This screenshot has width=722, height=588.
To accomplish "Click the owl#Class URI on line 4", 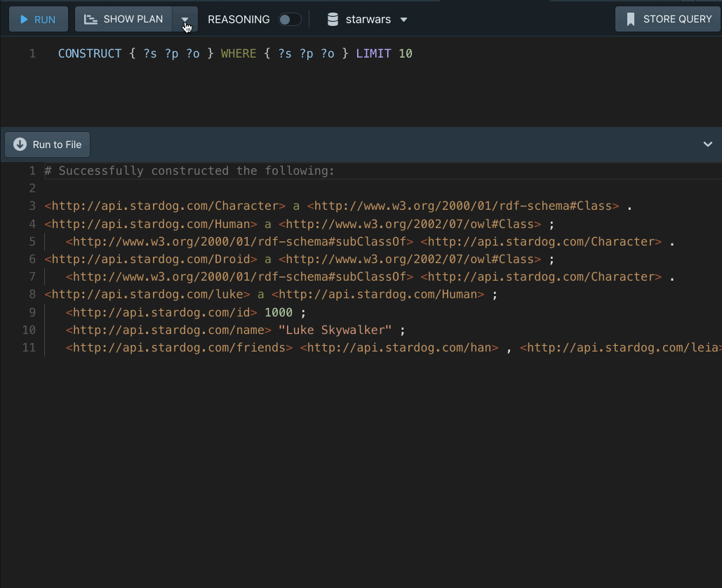I will [x=410, y=224].
